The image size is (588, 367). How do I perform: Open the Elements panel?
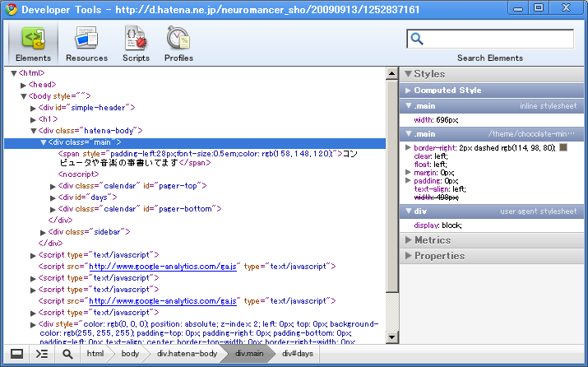point(33,44)
